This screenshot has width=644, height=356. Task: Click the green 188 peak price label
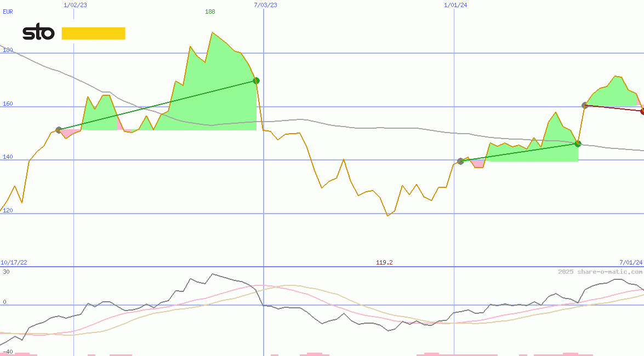(x=210, y=12)
